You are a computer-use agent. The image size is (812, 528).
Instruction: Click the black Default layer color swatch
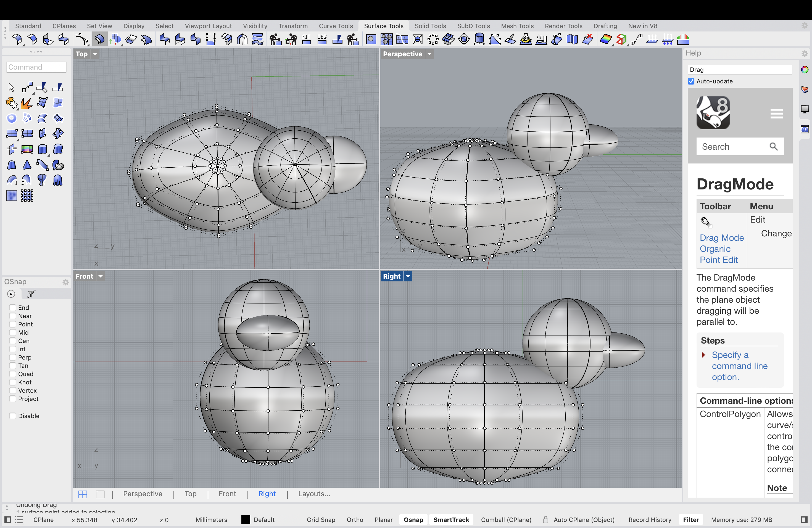(x=246, y=520)
